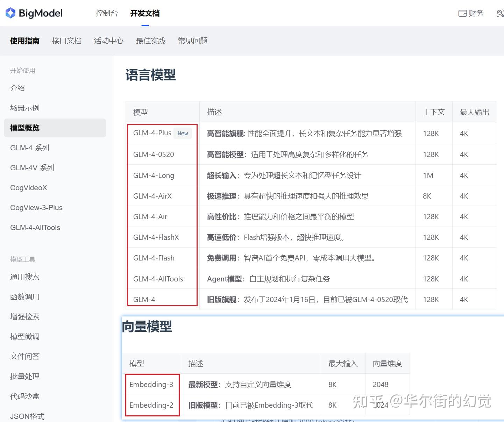
Task: Switch to 控制台 tab
Action: [107, 13]
